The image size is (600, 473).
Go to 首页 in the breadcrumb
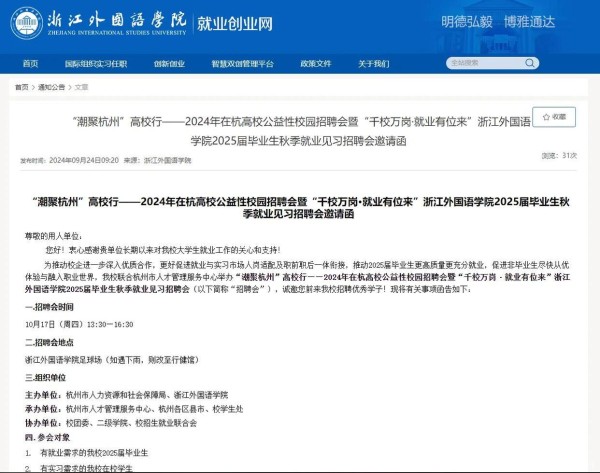point(21,87)
